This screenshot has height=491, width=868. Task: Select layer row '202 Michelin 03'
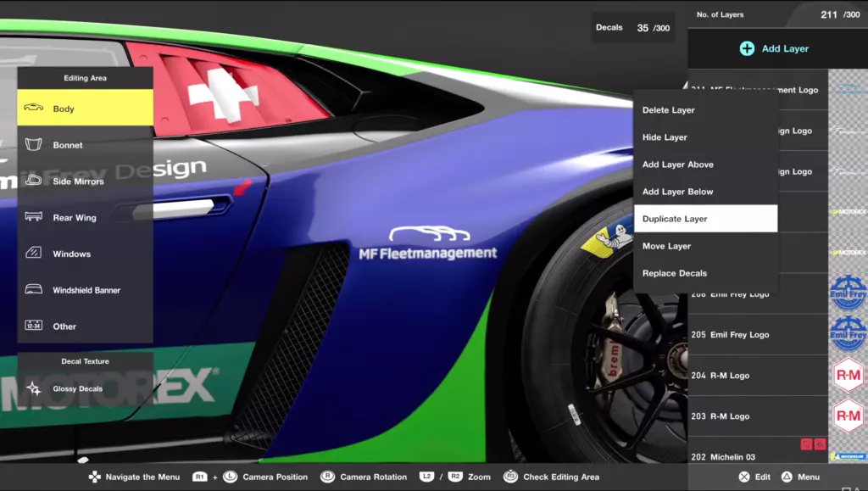pos(758,450)
